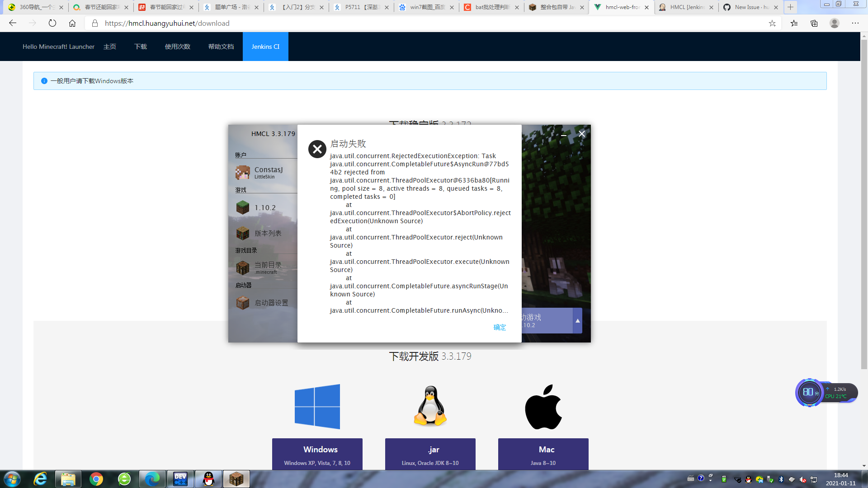Select 下载 in the site navigation

tap(140, 46)
